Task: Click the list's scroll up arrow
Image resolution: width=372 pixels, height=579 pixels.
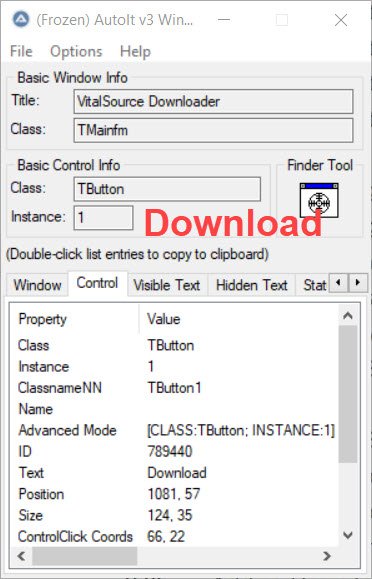Action: click(x=348, y=315)
